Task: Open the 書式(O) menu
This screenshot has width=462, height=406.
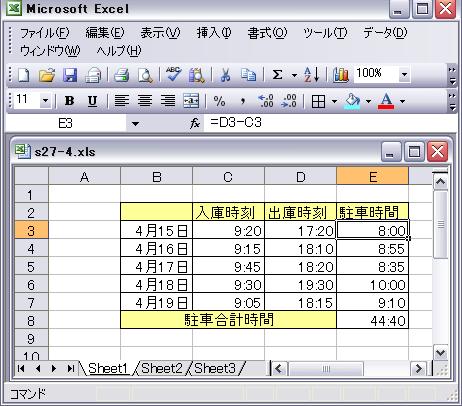Action: [267, 33]
